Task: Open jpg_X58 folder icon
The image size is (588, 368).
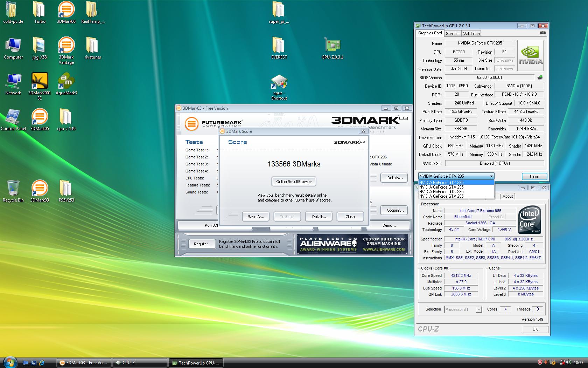Action: [x=40, y=48]
